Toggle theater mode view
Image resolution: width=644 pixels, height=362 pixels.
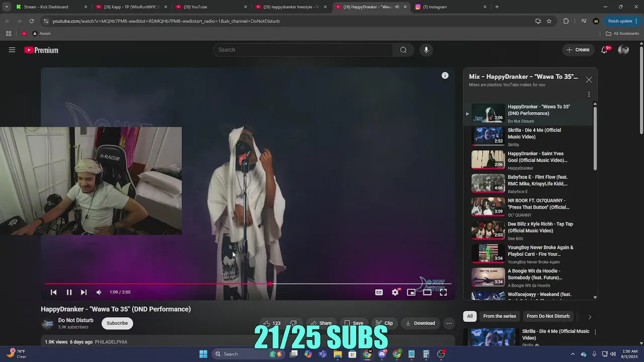point(427,292)
